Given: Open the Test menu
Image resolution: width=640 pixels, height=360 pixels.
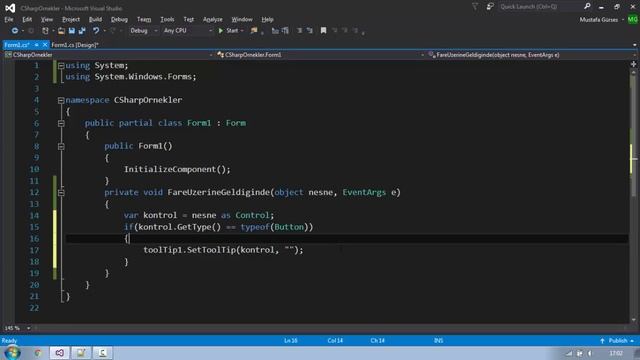Looking at the screenshot, I should click(189, 19).
